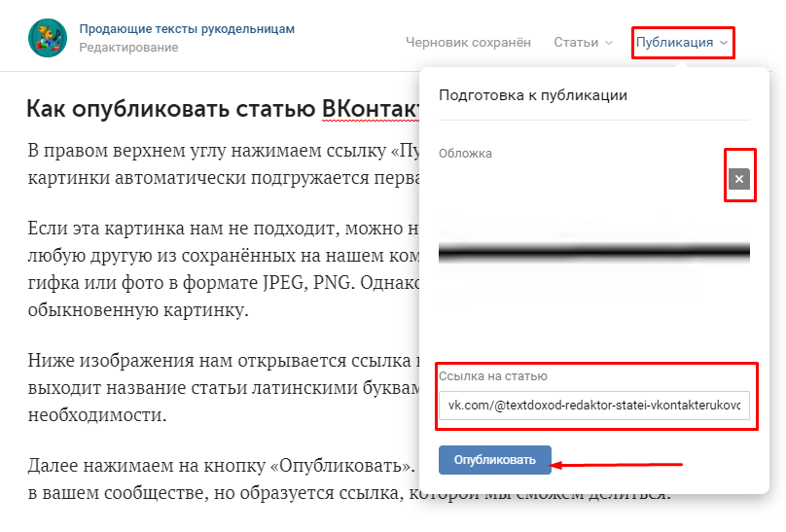Focus the article link input field
Viewport: 786px width, 532px height.
[594, 406]
